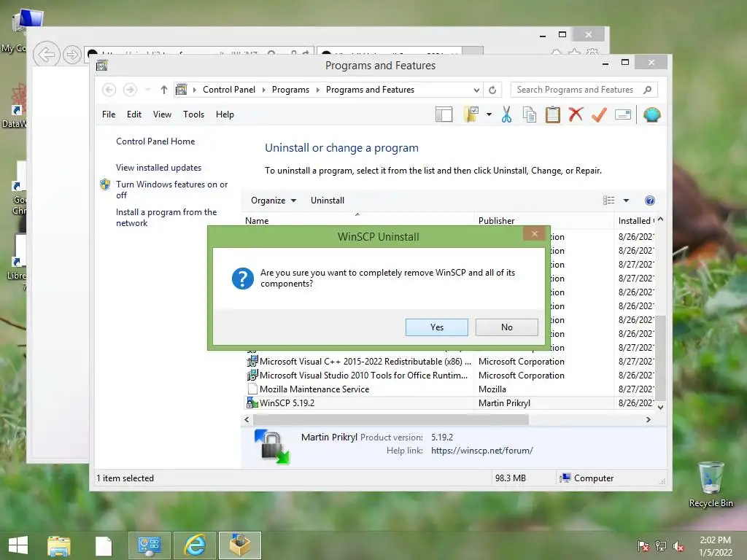Select Mozilla Maintenance Service row
This screenshot has width=747, height=560.
pyautogui.click(x=450, y=389)
